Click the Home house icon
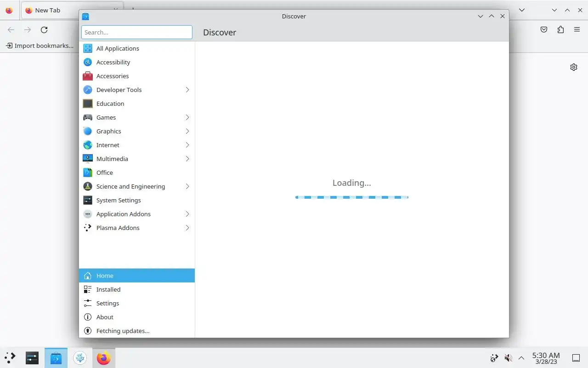The width and height of the screenshot is (588, 368). tap(88, 276)
